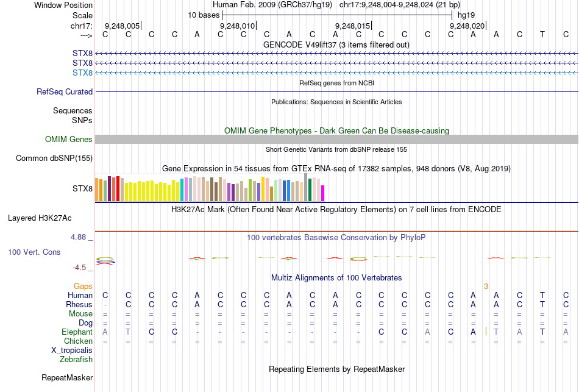Click the '10 bases' scale bar label

[x=204, y=15]
